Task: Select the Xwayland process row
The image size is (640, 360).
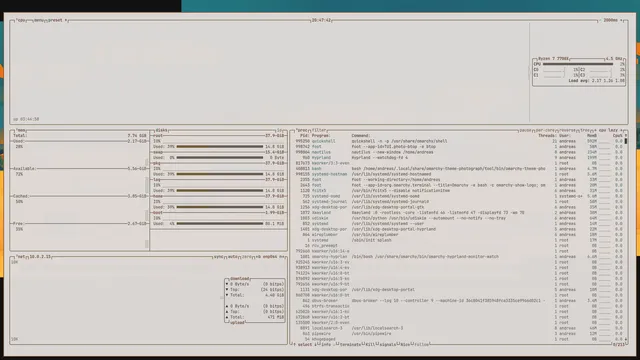Action: 459,213
